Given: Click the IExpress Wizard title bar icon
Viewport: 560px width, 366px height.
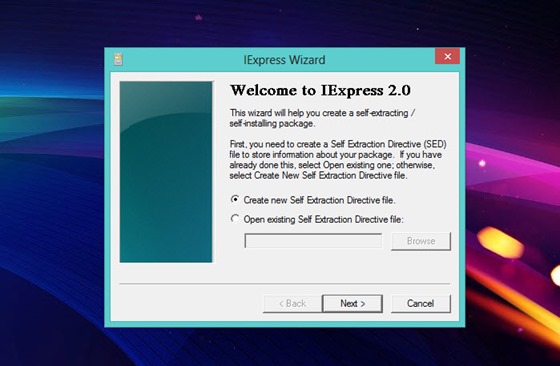Looking at the screenshot, I should click(118, 59).
